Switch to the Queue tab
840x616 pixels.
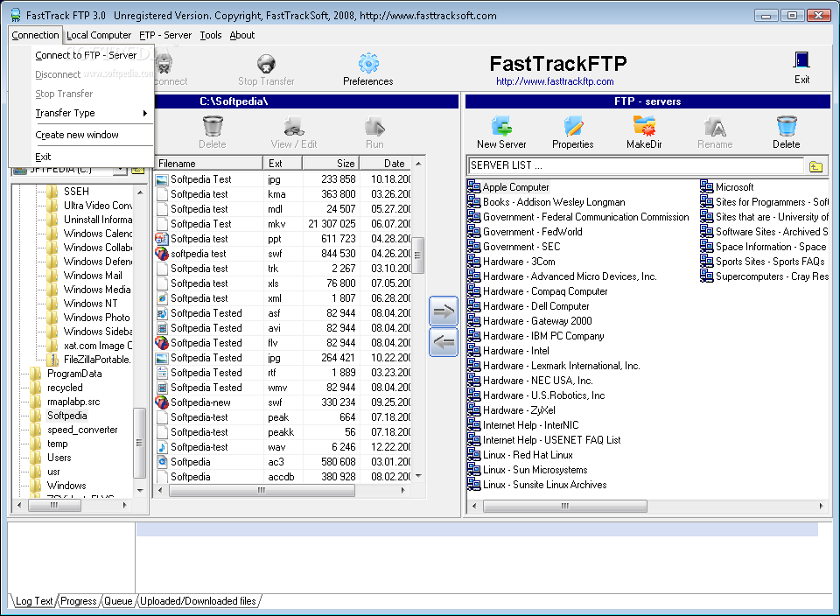click(x=118, y=601)
